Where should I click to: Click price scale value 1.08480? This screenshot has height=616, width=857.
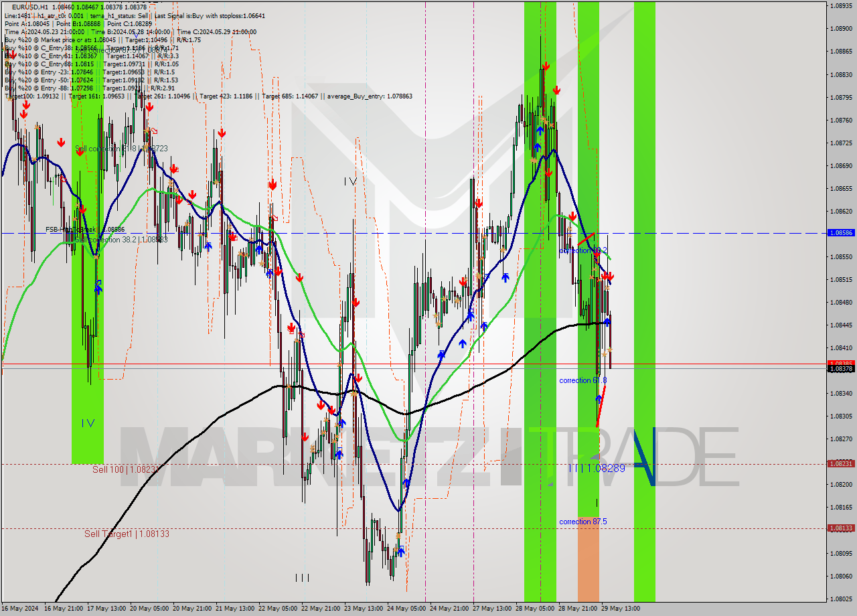841,303
